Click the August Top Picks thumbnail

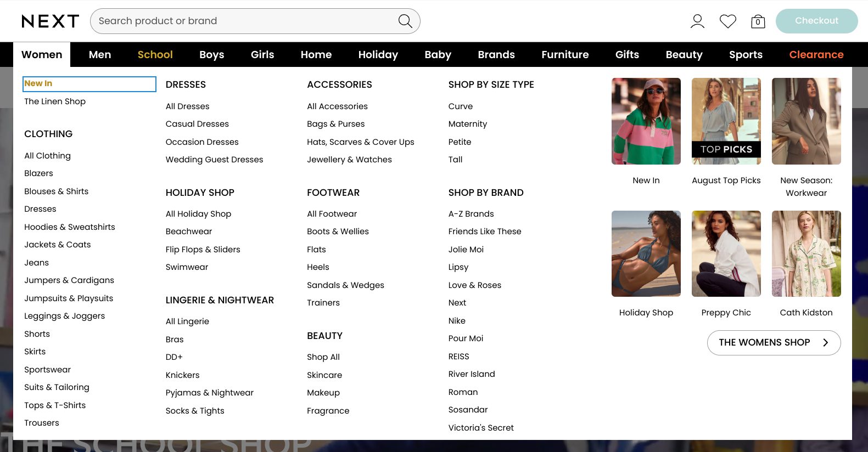[x=726, y=121]
